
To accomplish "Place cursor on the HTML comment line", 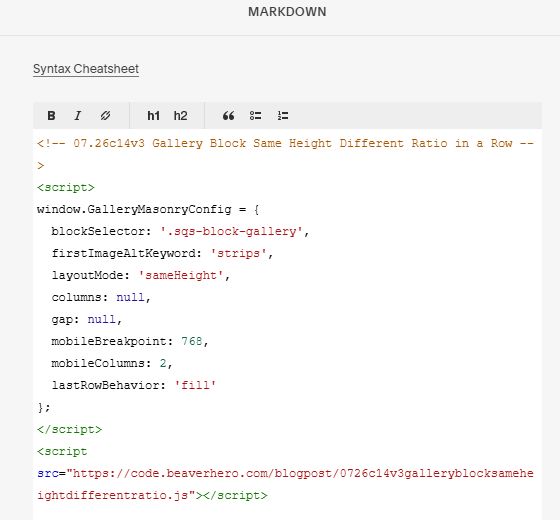I will pyautogui.click(x=285, y=144).
